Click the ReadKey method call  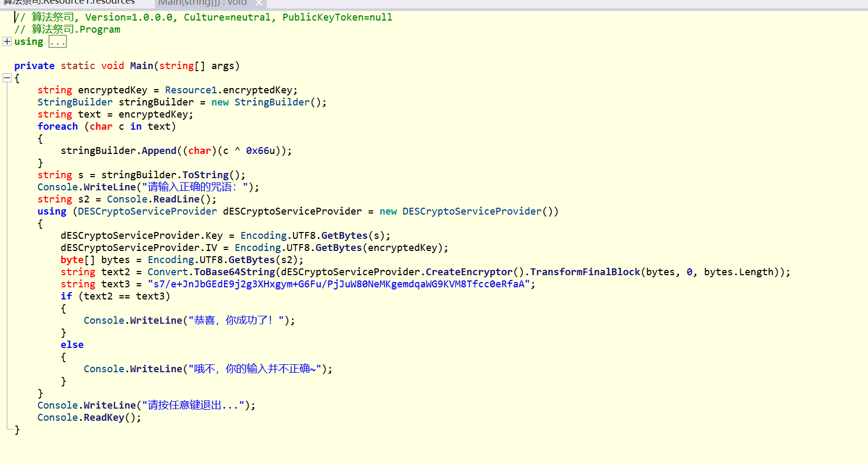pos(104,418)
